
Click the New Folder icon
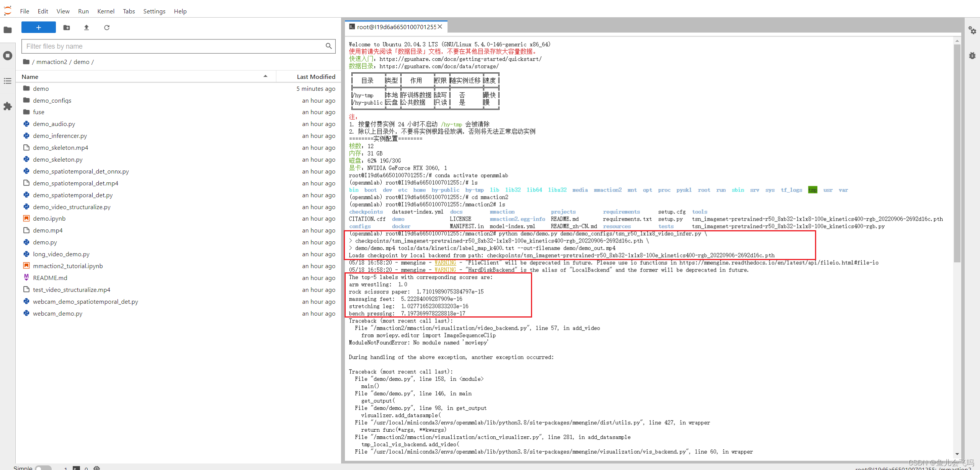coord(67,28)
